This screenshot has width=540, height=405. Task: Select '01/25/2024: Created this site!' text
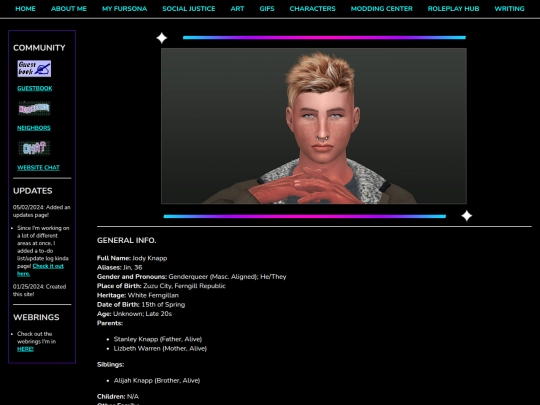(40, 290)
